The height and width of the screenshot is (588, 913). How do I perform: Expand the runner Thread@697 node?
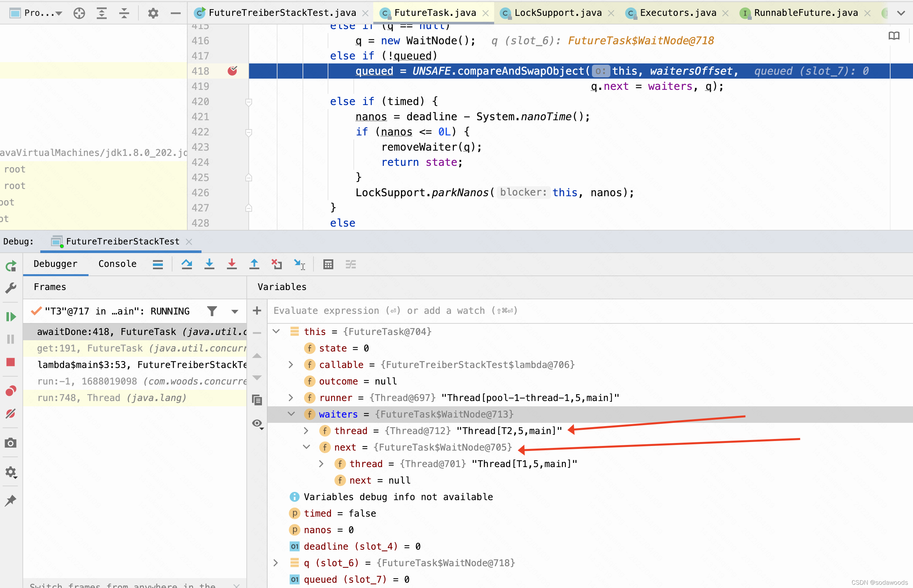point(291,398)
